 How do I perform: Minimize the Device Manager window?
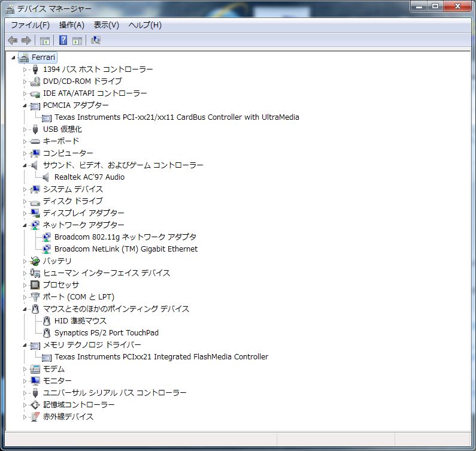(420, 7)
